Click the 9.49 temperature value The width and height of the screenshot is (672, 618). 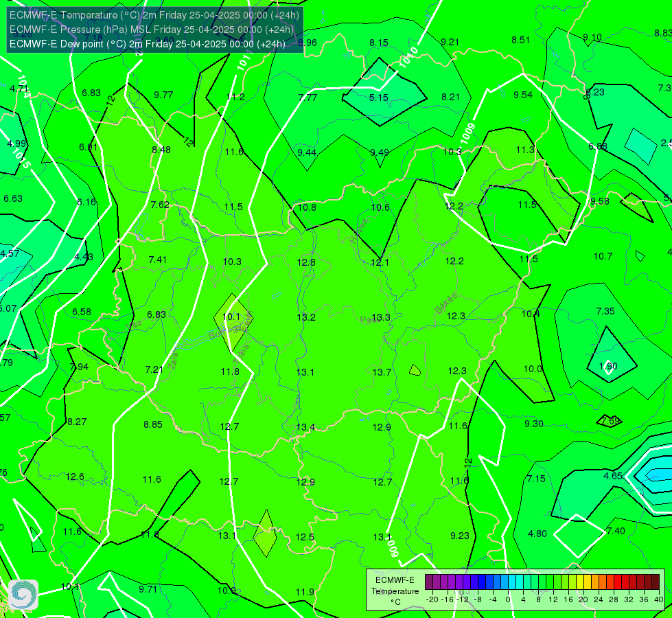pos(380,152)
